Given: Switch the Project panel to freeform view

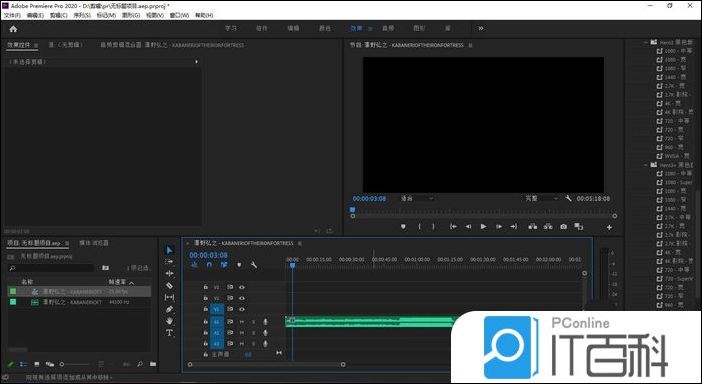Looking at the screenshot, I should pyautogui.click(x=50, y=364).
